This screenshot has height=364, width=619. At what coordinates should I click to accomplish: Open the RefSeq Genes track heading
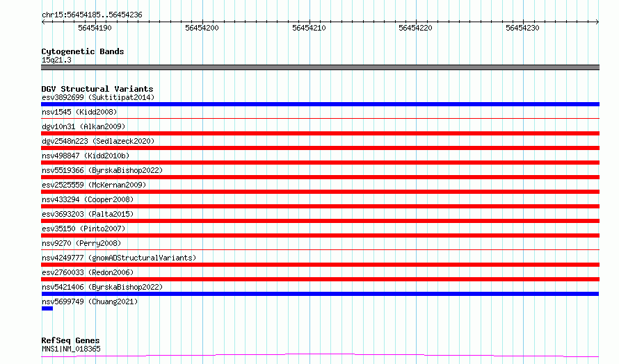70,340
